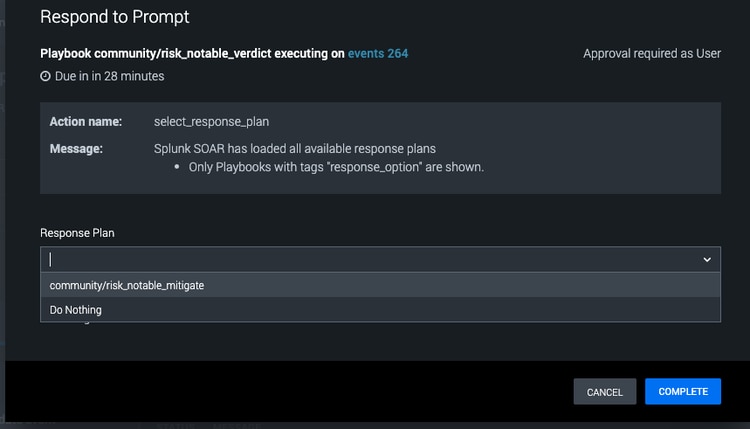This screenshot has height=429, width=750.
Task: Click the Action name label
Action: tap(86, 121)
